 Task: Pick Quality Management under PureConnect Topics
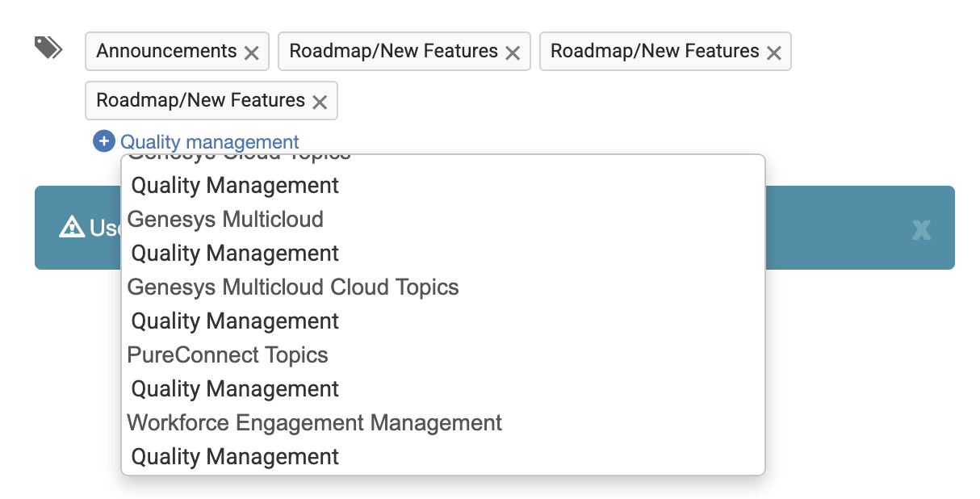point(235,389)
